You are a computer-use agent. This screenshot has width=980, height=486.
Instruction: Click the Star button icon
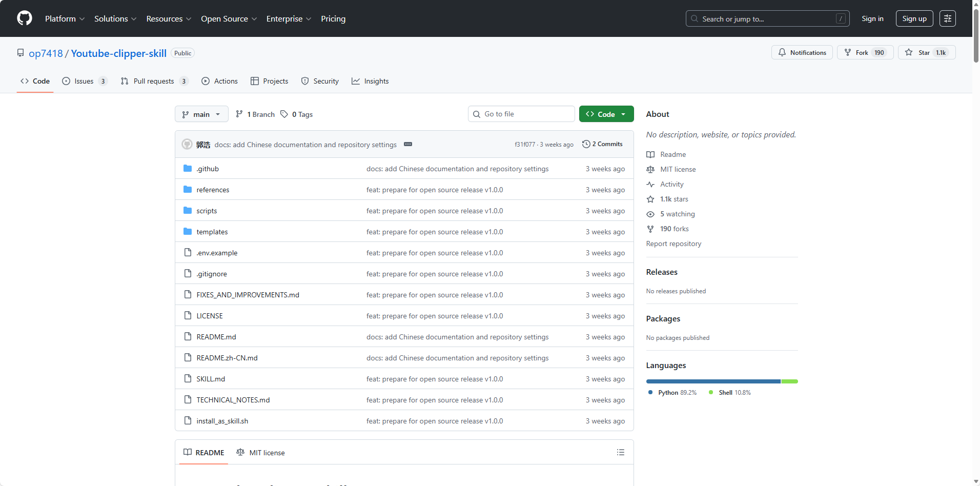click(909, 52)
